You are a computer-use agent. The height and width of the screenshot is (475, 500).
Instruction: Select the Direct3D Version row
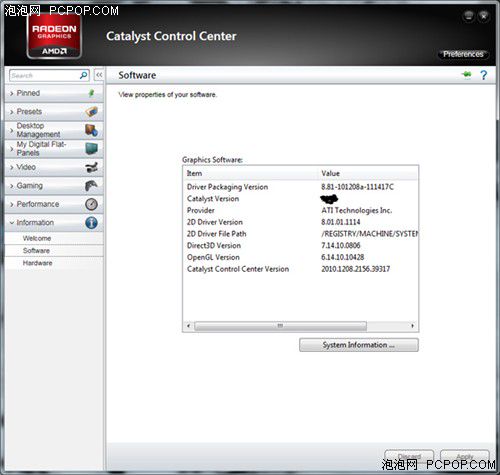click(x=301, y=245)
